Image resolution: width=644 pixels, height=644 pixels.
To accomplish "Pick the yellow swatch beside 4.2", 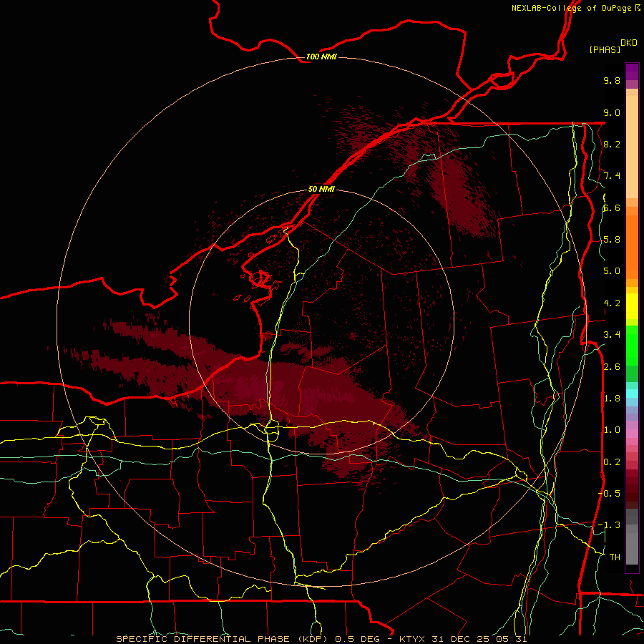I will tap(632, 306).
